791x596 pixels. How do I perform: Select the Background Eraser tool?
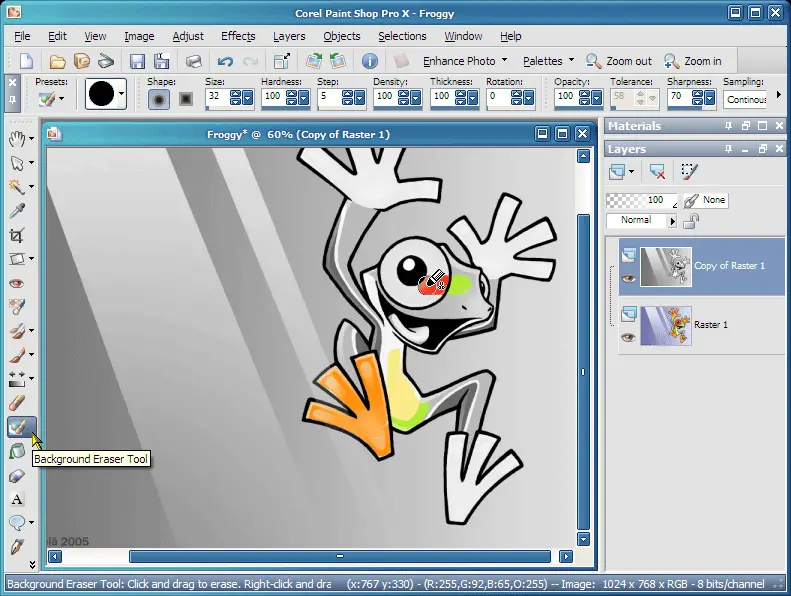coord(18,427)
